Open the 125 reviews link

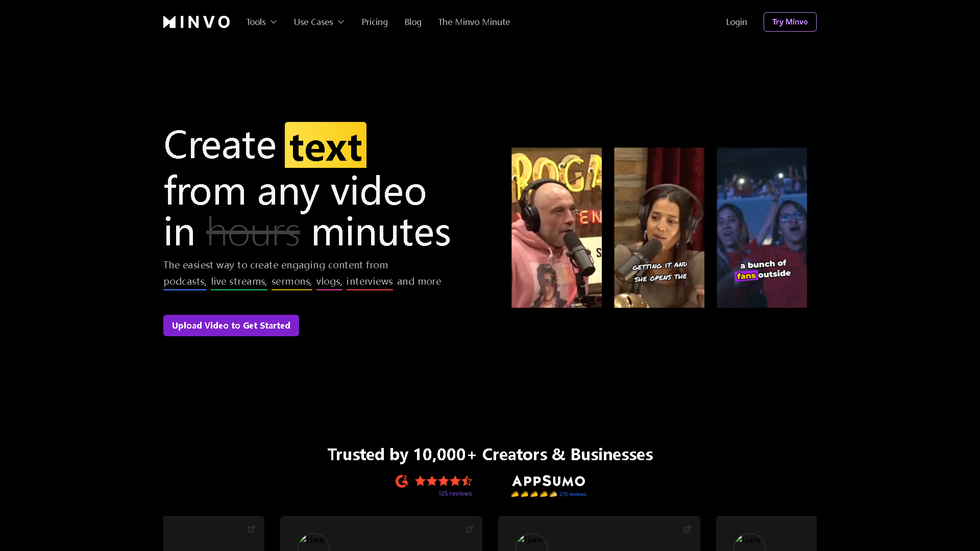455,493
